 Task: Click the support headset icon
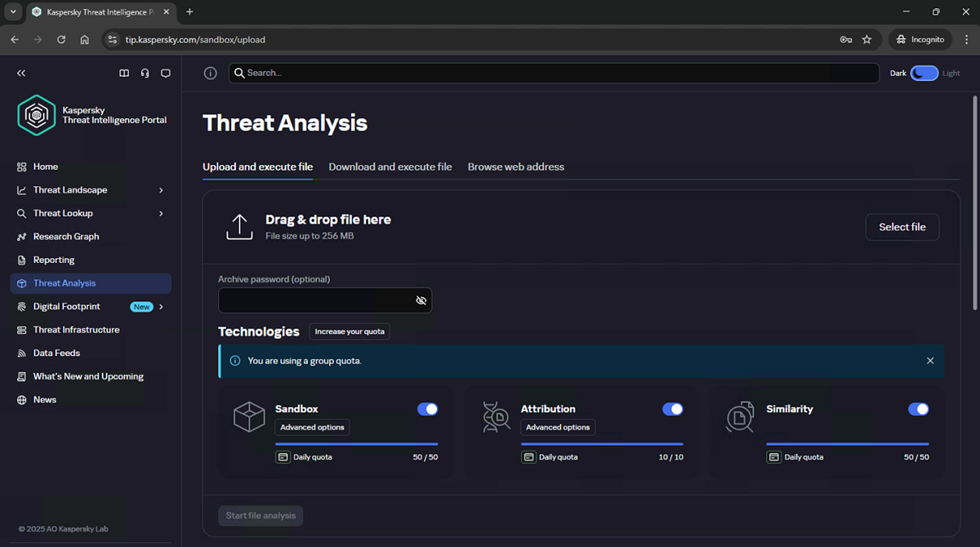pos(145,73)
